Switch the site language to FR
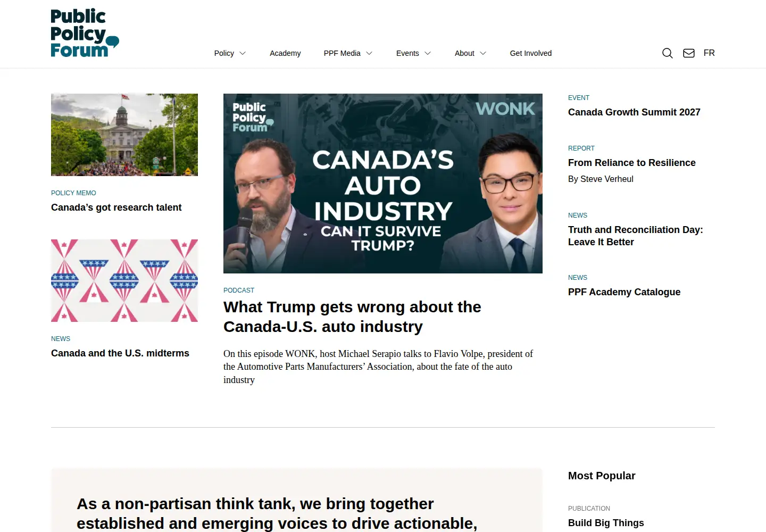Image resolution: width=766 pixels, height=532 pixels. pyautogui.click(x=709, y=53)
